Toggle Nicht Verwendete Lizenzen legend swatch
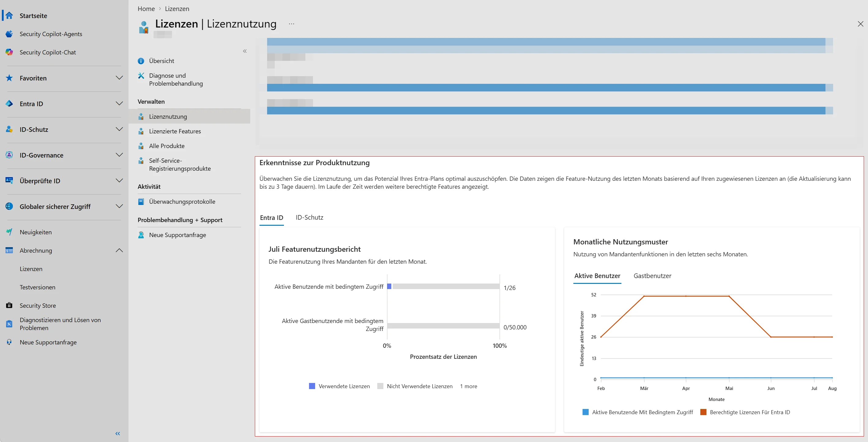This screenshot has width=868, height=442. [x=380, y=386]
